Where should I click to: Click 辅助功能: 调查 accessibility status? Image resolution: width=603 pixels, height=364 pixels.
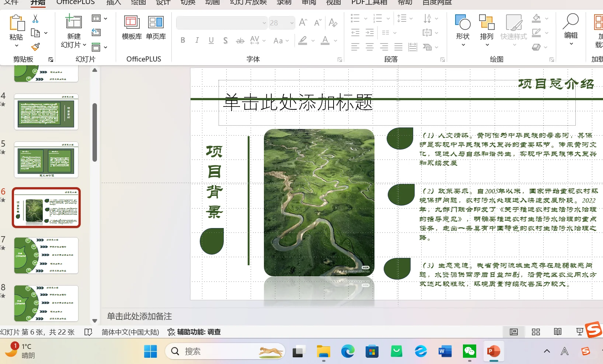[x=194, y=332]
